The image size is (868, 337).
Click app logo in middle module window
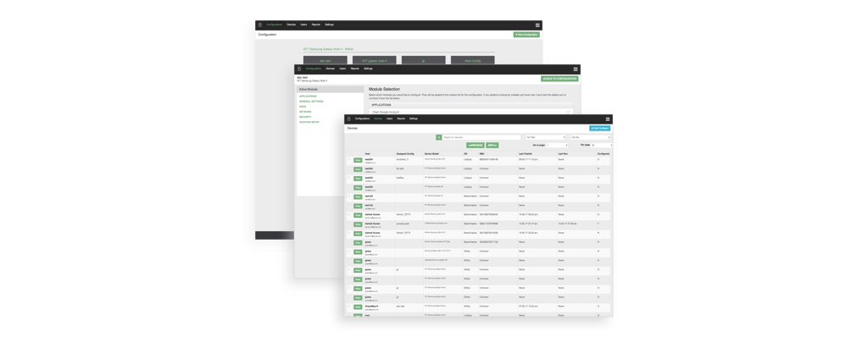(299, 69)
